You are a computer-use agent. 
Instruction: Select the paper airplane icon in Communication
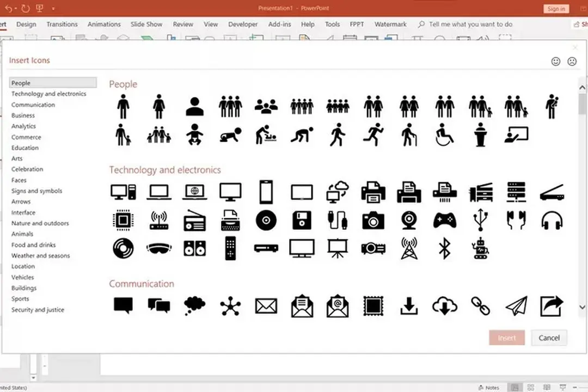pos(516,305)
